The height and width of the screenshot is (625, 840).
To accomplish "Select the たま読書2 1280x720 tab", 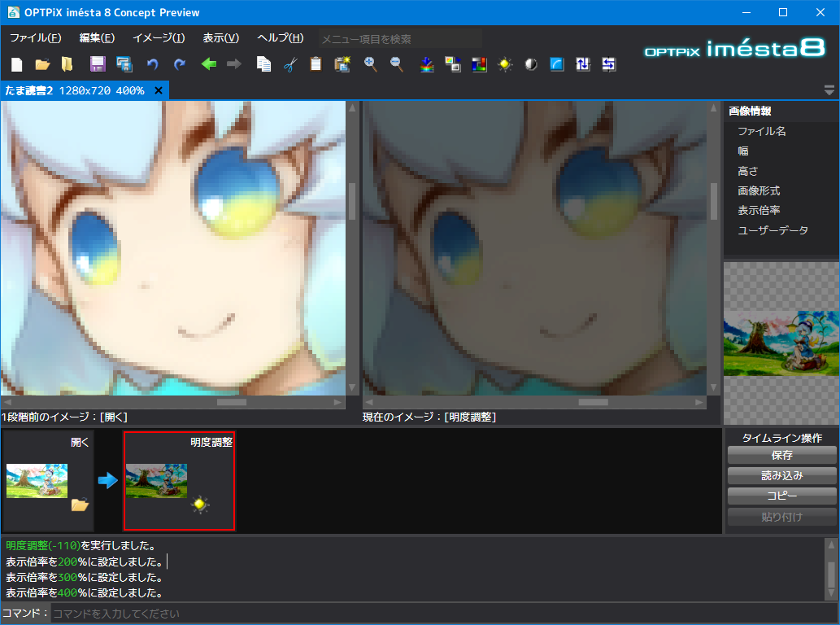I will pos(75,90).
